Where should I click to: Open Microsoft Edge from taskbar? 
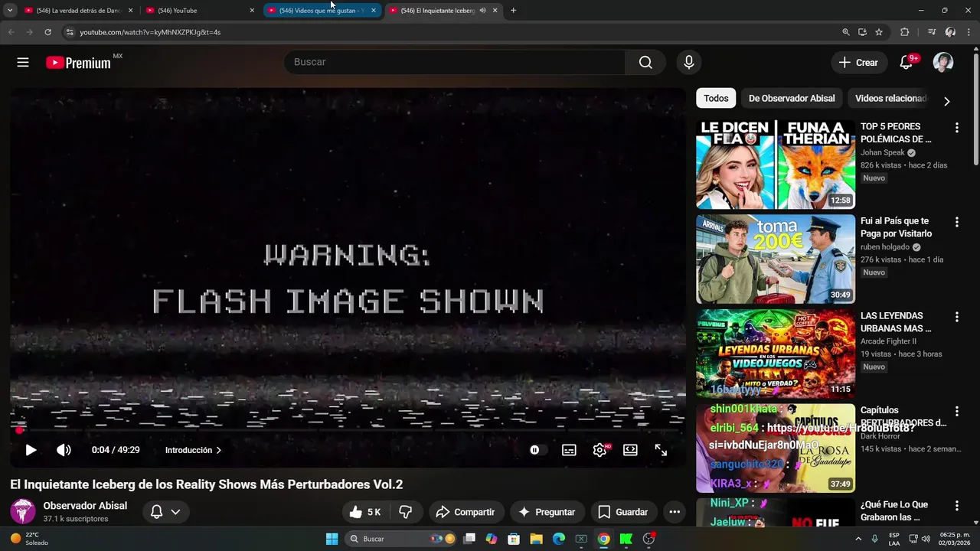pyautogui.click(x=559, y=539)
